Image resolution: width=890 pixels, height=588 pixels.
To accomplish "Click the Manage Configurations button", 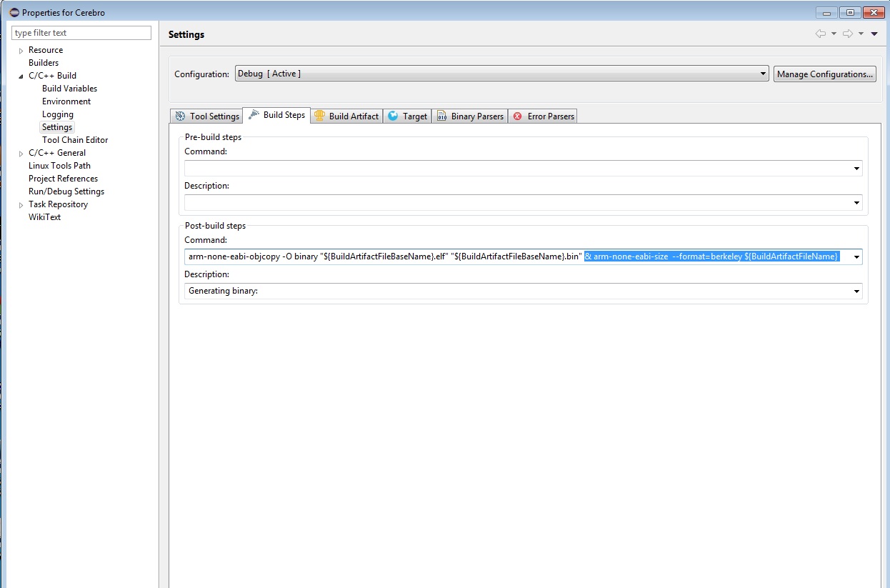I will (824, 74).
